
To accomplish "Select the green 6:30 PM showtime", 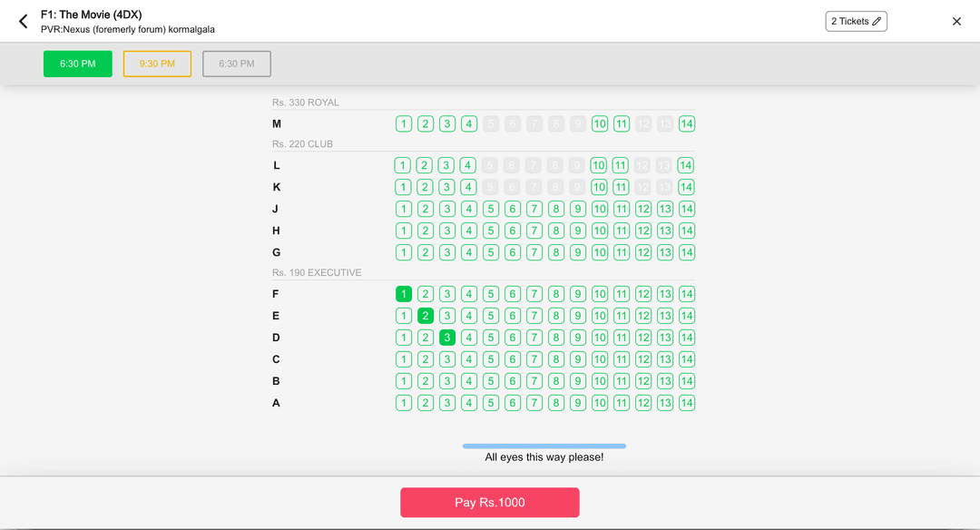I will click(78, 64).
